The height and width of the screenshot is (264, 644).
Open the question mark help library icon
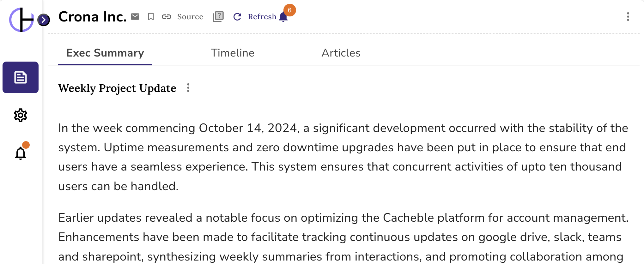[218, 16]
